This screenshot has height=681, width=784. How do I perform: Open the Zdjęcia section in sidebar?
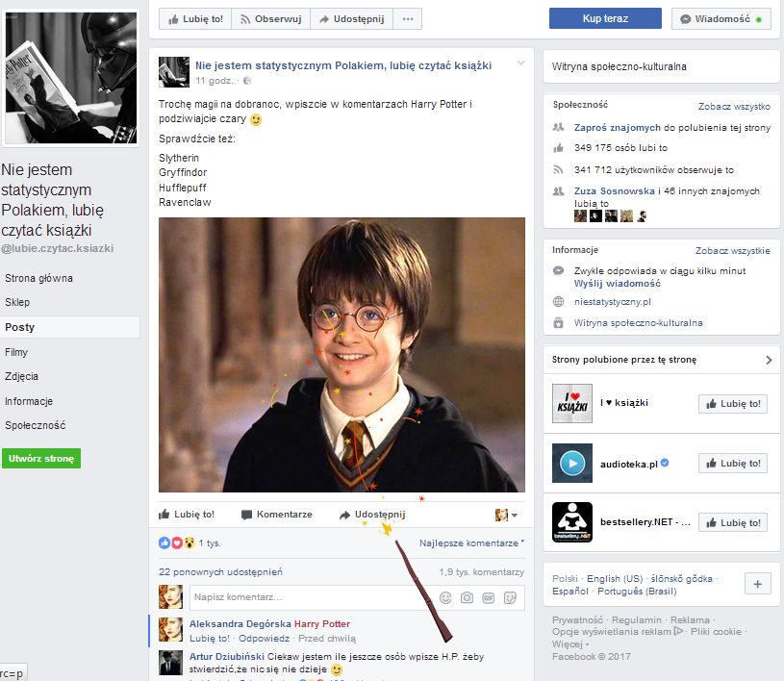tap(21, 376)
